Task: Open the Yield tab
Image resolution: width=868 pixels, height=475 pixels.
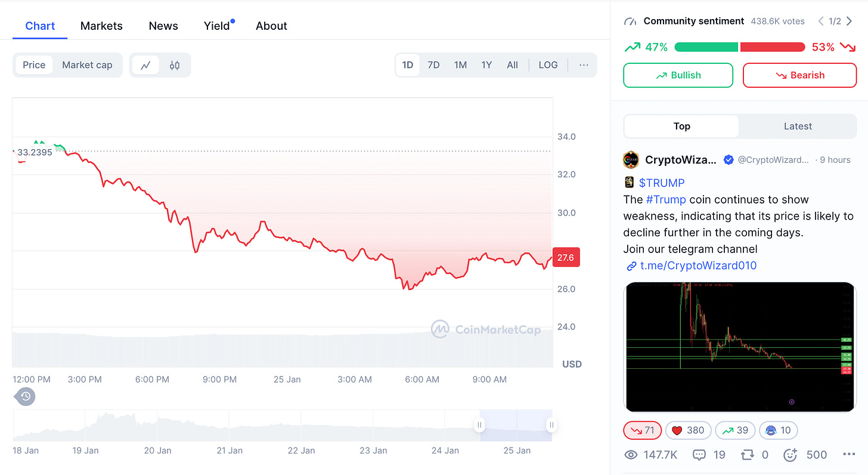Action: click(217, 26)
